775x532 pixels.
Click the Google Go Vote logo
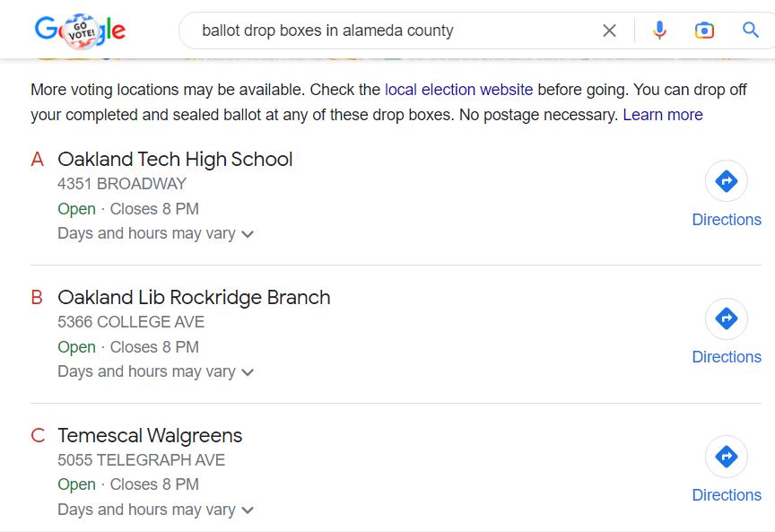(80, 31)
